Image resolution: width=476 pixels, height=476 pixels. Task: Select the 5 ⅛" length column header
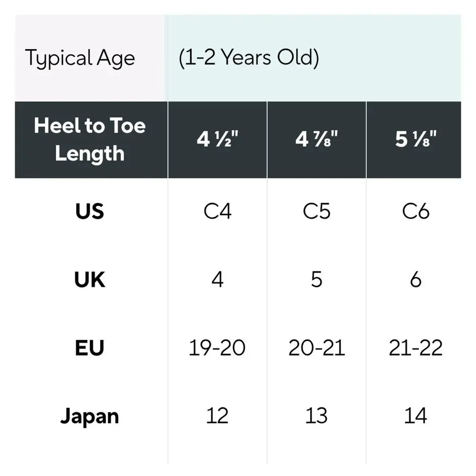(414, 139)
